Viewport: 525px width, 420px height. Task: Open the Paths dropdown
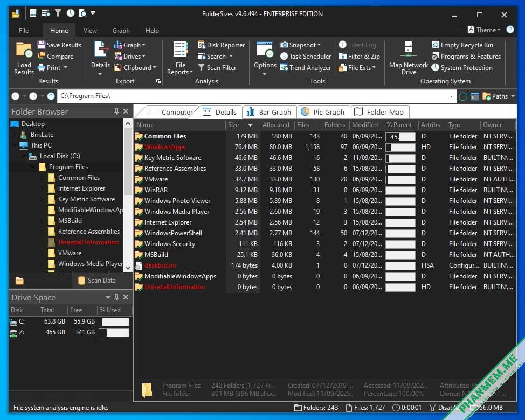coord(498,96)
